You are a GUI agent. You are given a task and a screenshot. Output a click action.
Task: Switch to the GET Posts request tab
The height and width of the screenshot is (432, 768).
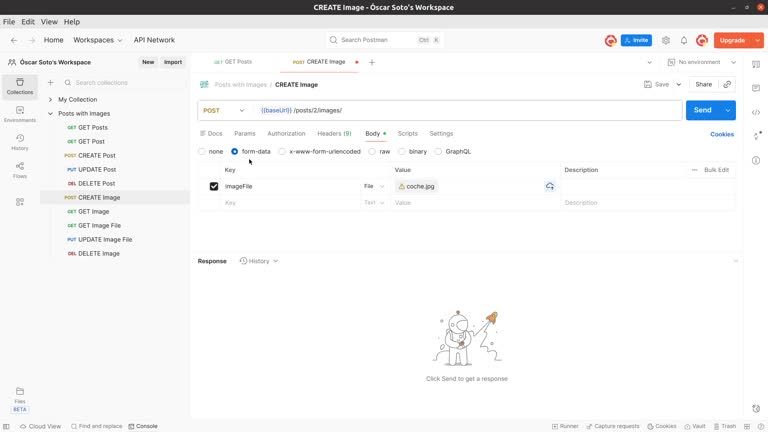(233, 62)
